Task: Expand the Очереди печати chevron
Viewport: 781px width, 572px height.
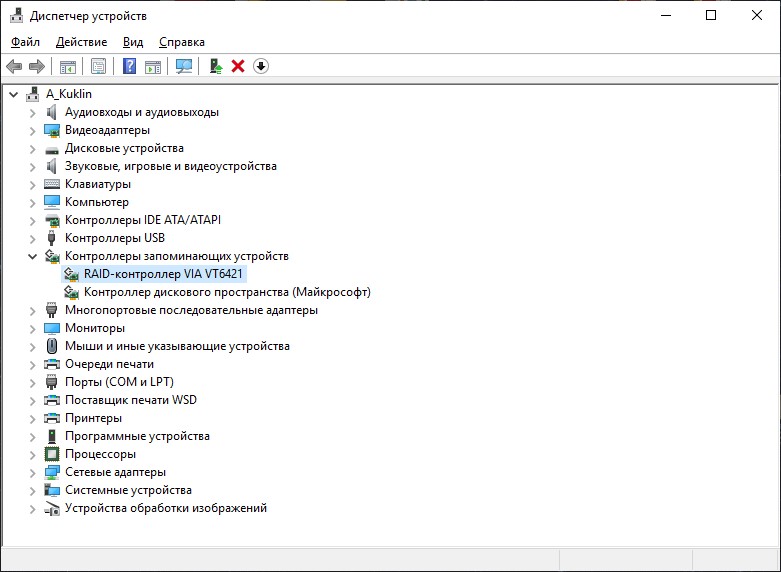Action: point(33,364)
